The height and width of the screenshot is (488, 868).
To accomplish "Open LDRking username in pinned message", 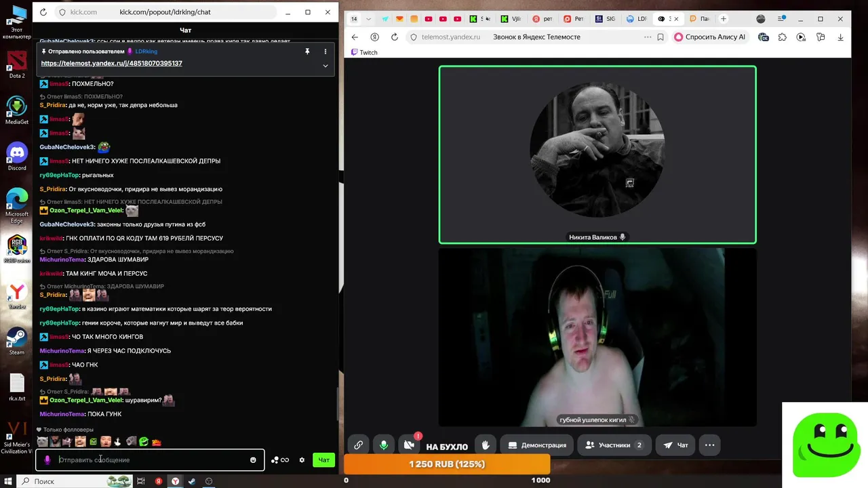I will [x=146, y=52].
